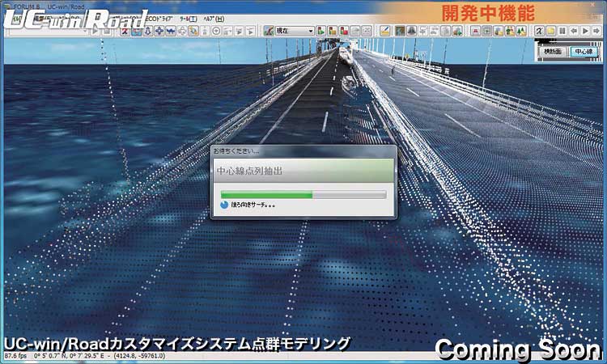This screenshot has height=364, width=607.
Task: Click the 87.6 fps status bar readout
Action: coord(16,355)
